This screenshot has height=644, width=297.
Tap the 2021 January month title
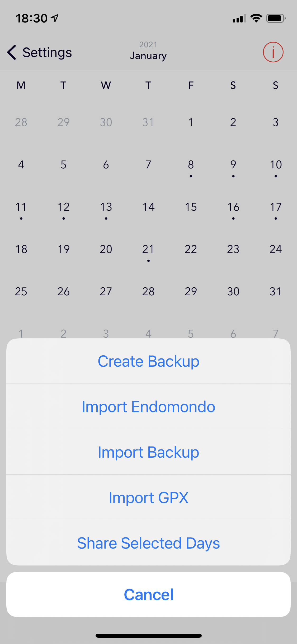(x=148, y=51)
